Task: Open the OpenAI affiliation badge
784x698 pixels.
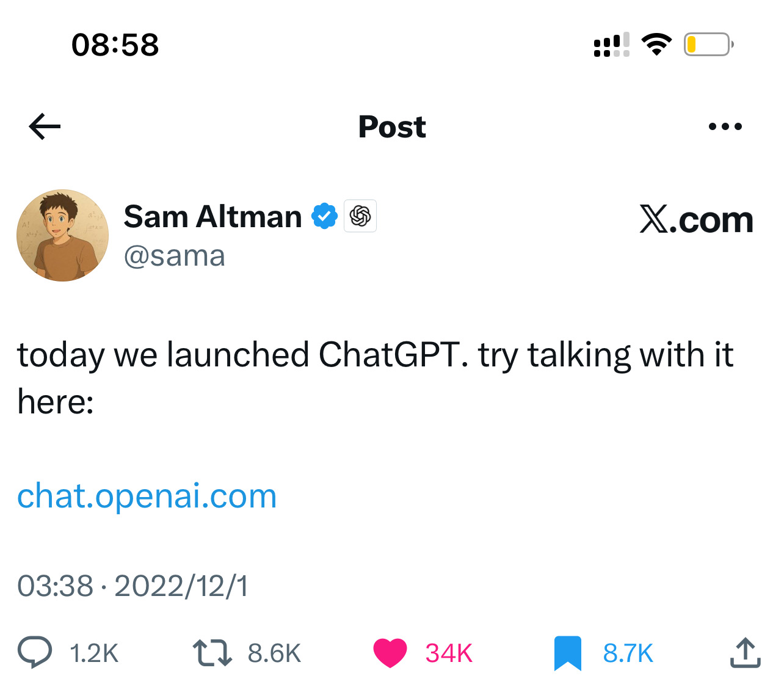Action: point(360,216)
